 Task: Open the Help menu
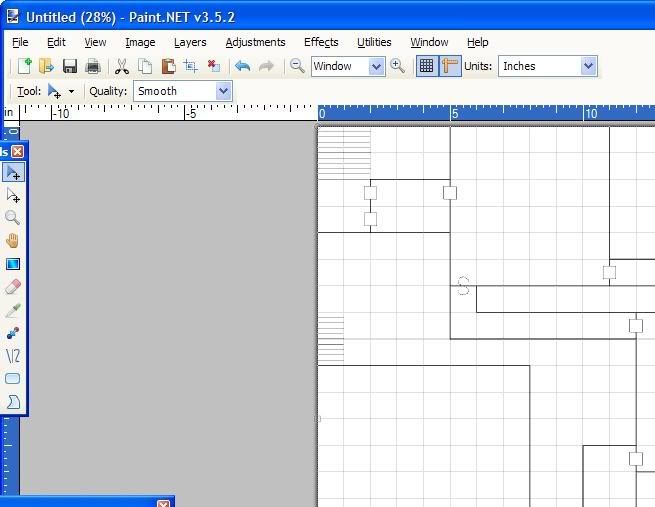[477, 42]
